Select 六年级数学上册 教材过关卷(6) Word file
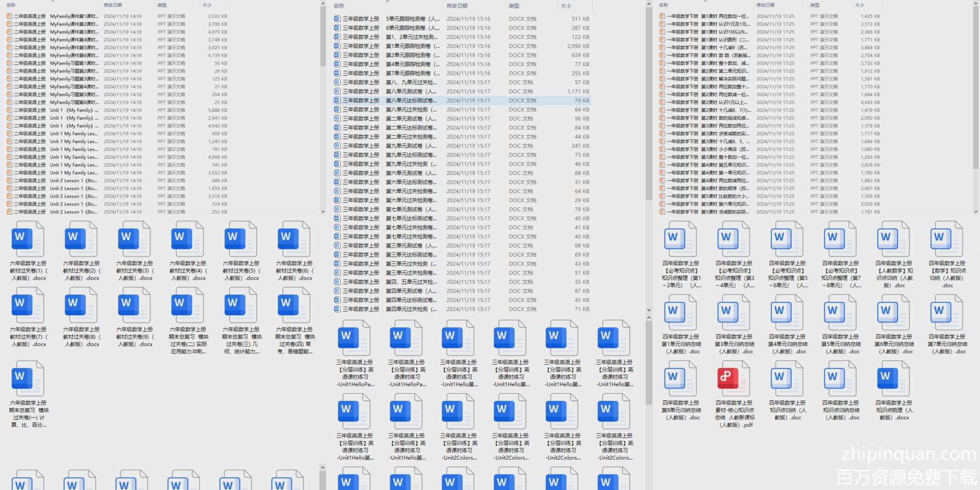 (294, 239)
